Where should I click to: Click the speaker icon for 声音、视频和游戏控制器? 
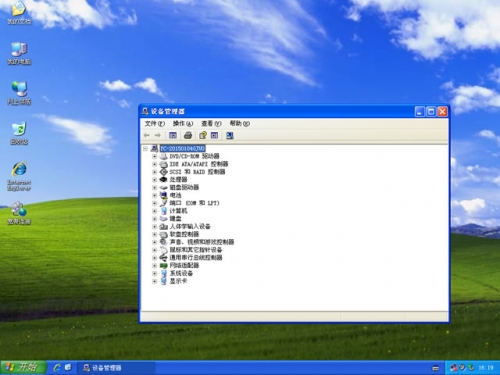click(163, 242)
